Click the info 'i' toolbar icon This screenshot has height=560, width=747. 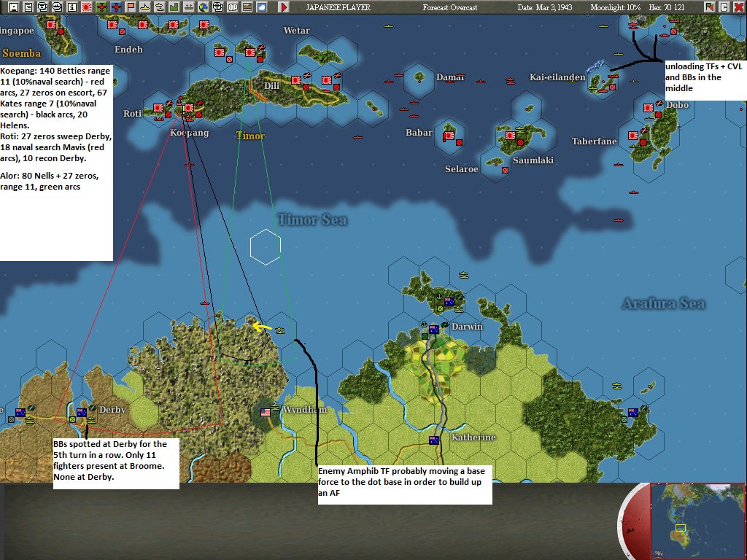point(72,7)
